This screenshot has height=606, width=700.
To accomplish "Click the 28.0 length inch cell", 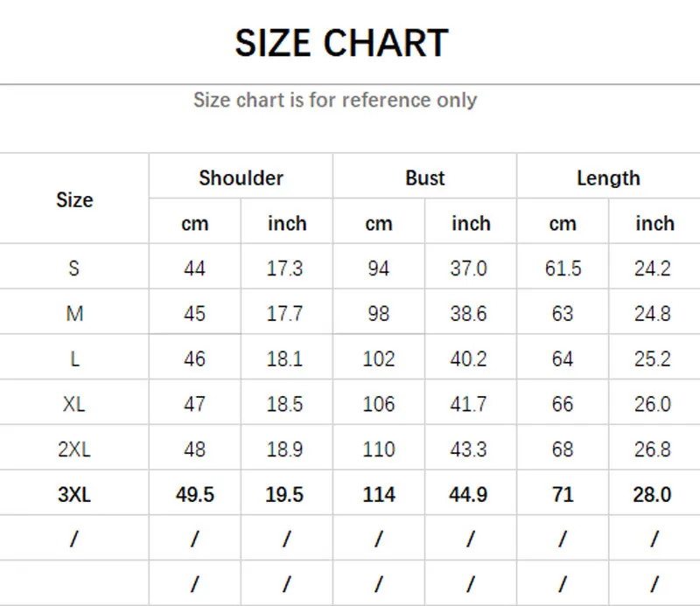I will (x=652, y=494).
